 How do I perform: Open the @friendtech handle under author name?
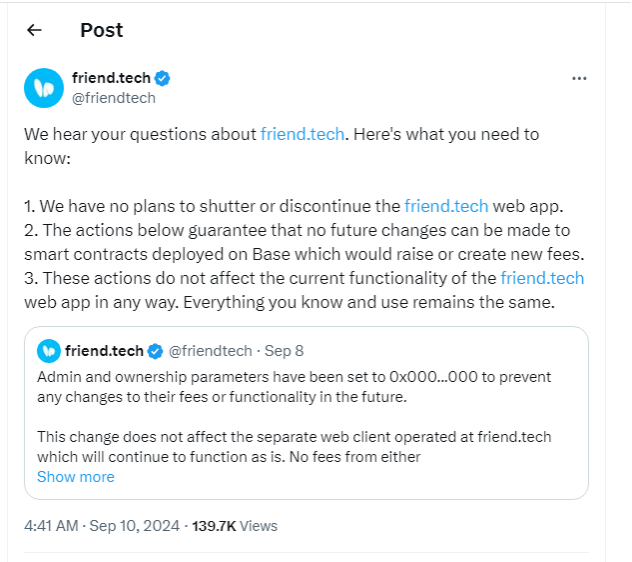[113, 98]
